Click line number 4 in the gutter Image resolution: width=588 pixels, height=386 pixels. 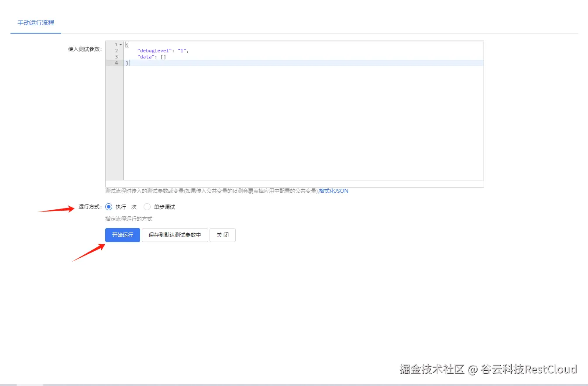pos(116,63)
